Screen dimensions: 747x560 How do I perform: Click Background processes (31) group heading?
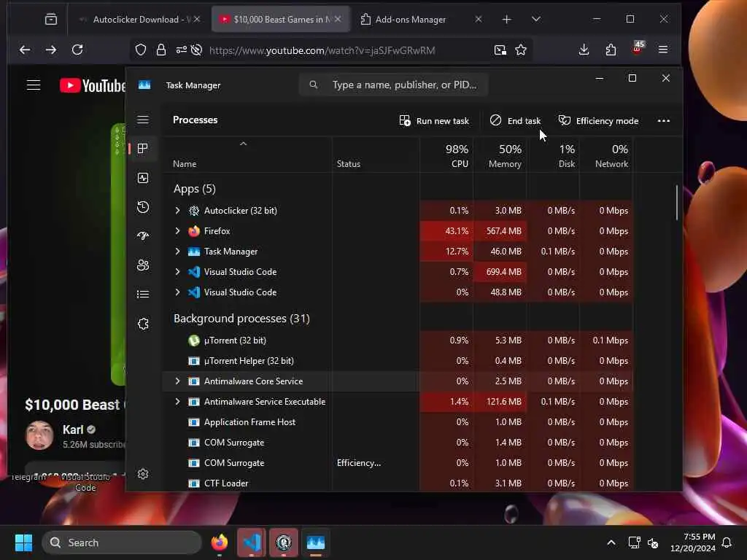(241, 319)
